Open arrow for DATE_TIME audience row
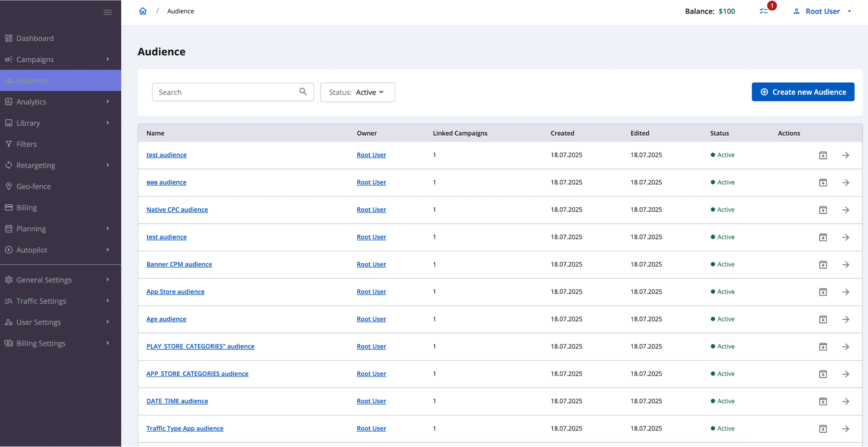The height and width of the screenshot is (447, 868). (x=846, y=401)
